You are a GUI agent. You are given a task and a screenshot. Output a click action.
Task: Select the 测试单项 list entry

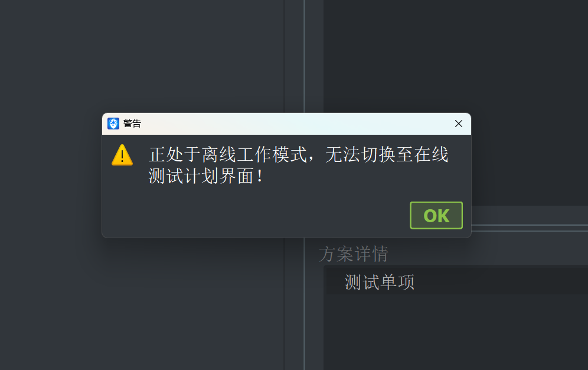380,282
